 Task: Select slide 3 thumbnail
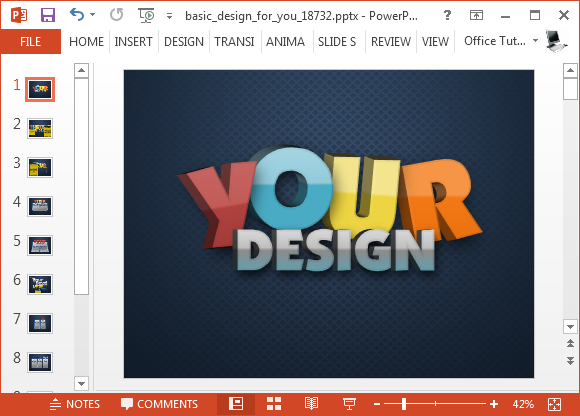pyautogui.click(x=40, y=167)
